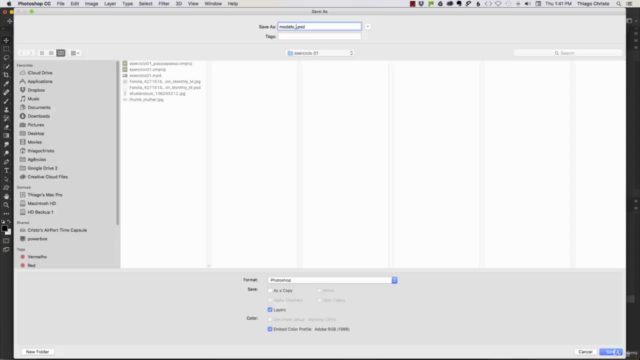The height and width of the screenshot is (360, 640).
Task: Uncheck Embed Color Profile checkbox
Action: click(x=270, y=329)
